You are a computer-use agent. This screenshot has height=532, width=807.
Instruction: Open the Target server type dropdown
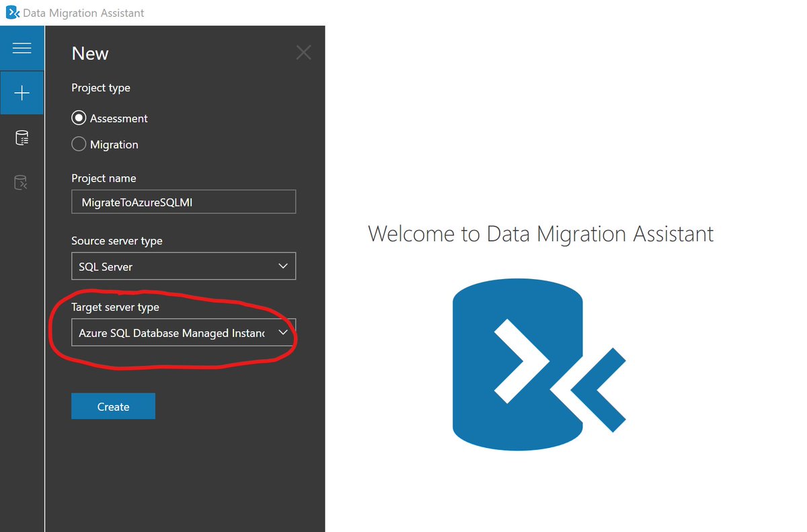[184, 333]
